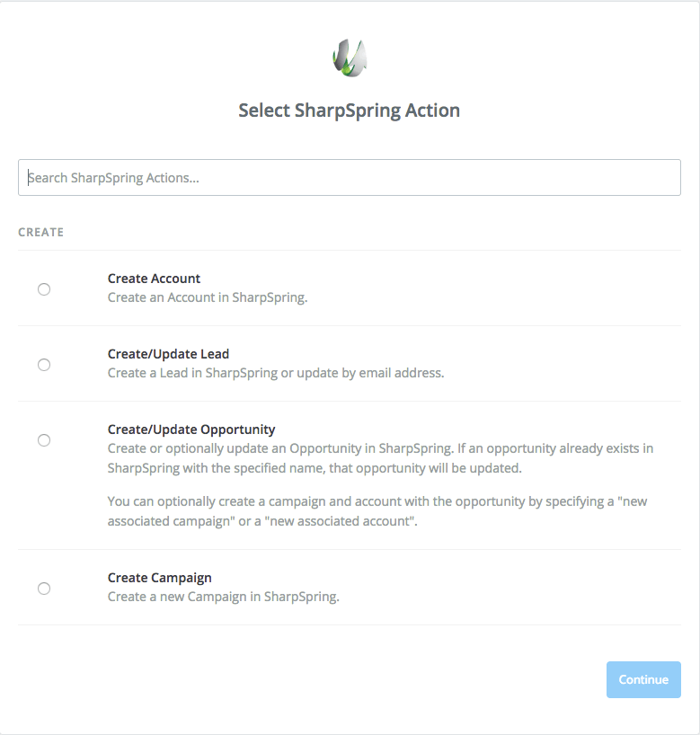Click description 'Create an Account in SharpSpring.'
This screenshot has height=735, width=700.
pos(208,297)
